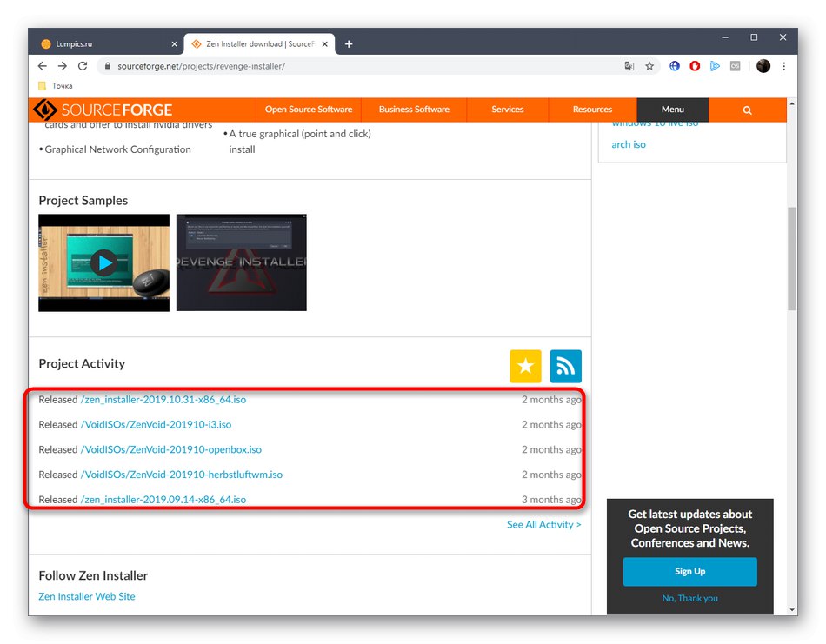Dismiss with No, Thank you link
Viewport: 826px width, 644px height.
[690, 598]
